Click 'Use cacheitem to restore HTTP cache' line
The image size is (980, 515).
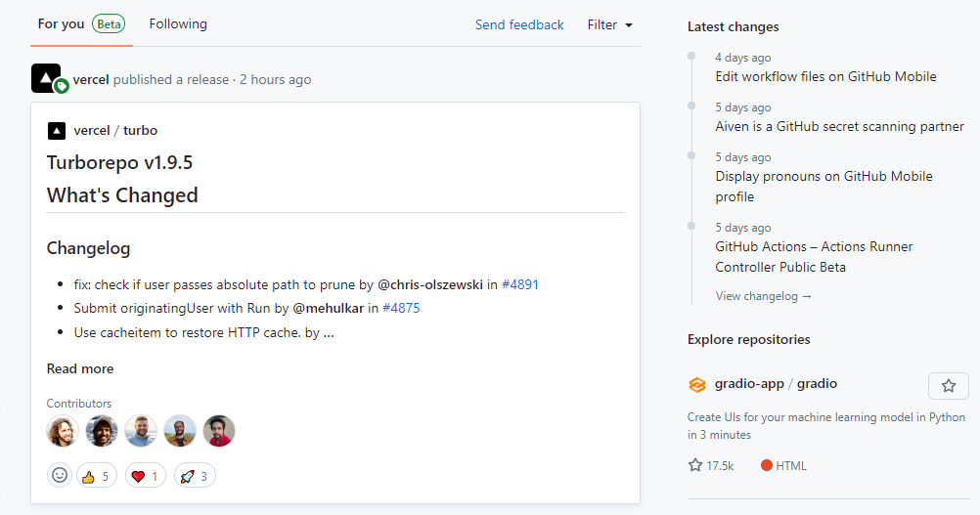(x=203, y=332)
